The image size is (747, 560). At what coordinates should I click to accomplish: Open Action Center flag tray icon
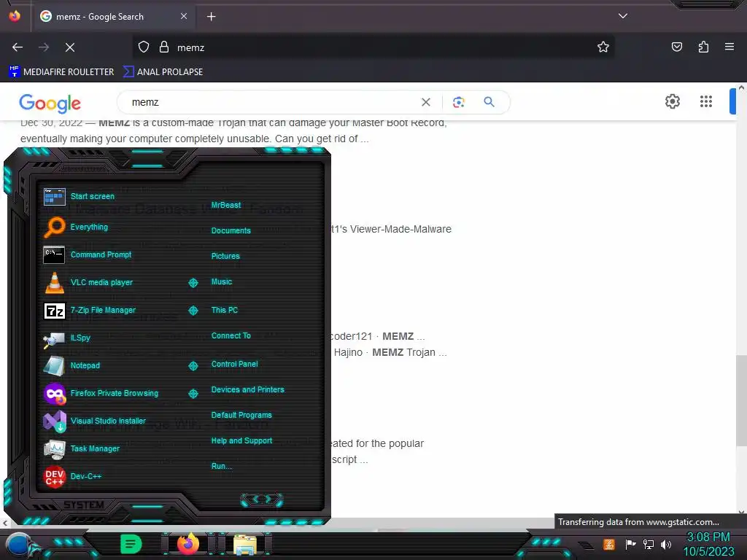tap(630, 544)
